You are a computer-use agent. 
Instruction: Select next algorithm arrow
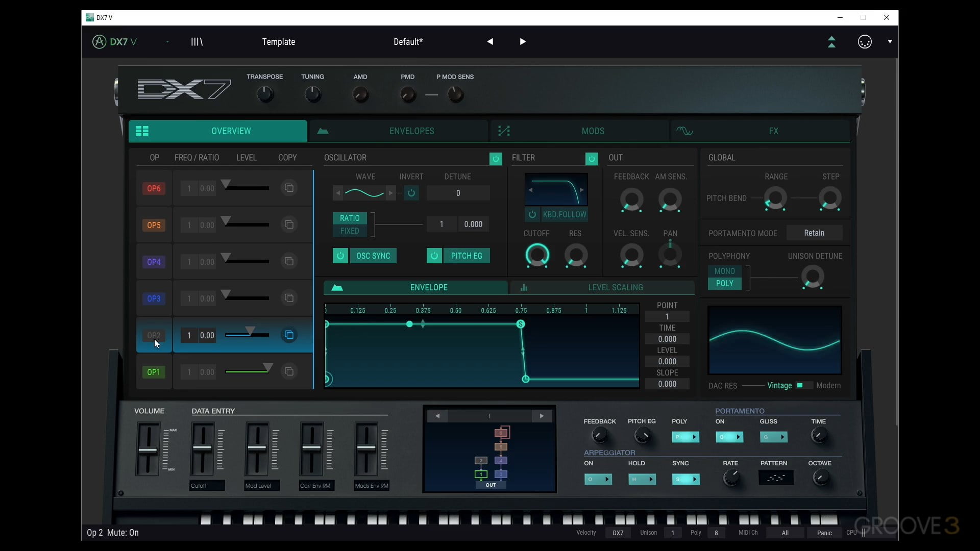point(542,416)
